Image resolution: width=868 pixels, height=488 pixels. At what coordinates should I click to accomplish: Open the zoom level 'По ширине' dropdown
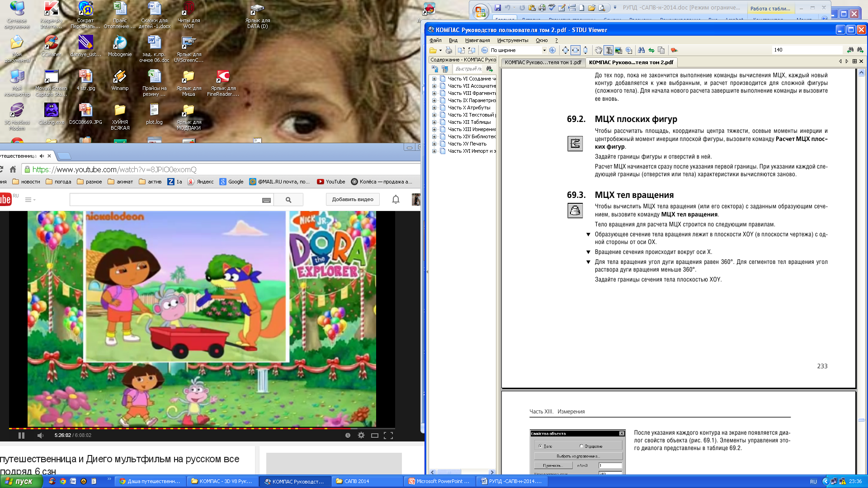[544, 50]
